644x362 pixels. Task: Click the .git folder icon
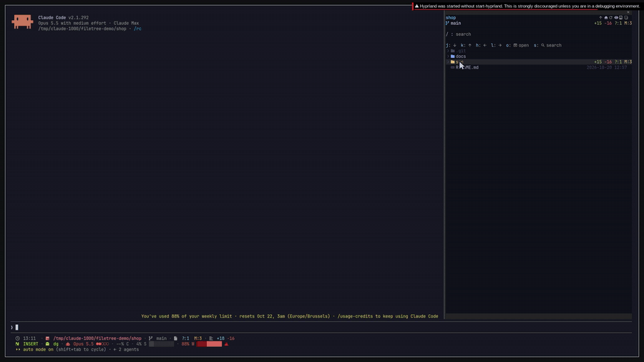click(x=453, y=51)
